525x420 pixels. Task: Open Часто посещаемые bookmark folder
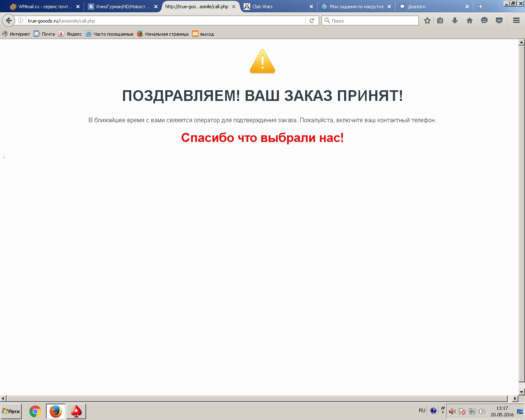click(110, 34)
